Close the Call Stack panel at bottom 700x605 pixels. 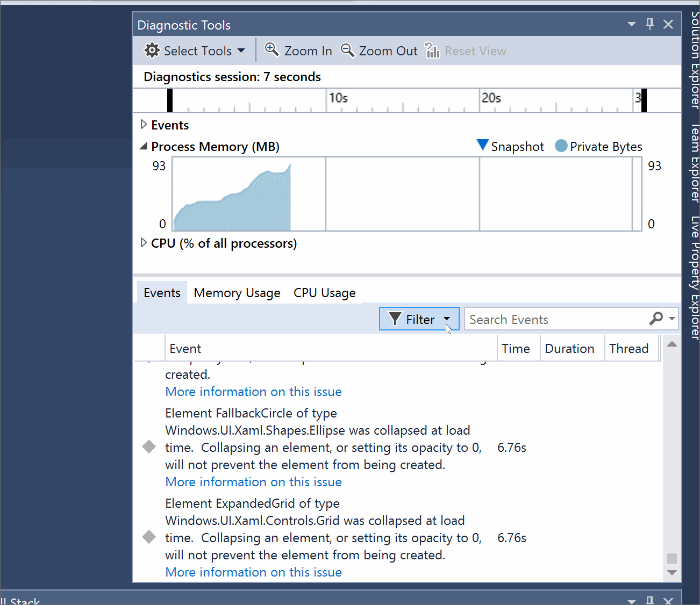pyautogui.click(x=668, y=600)
